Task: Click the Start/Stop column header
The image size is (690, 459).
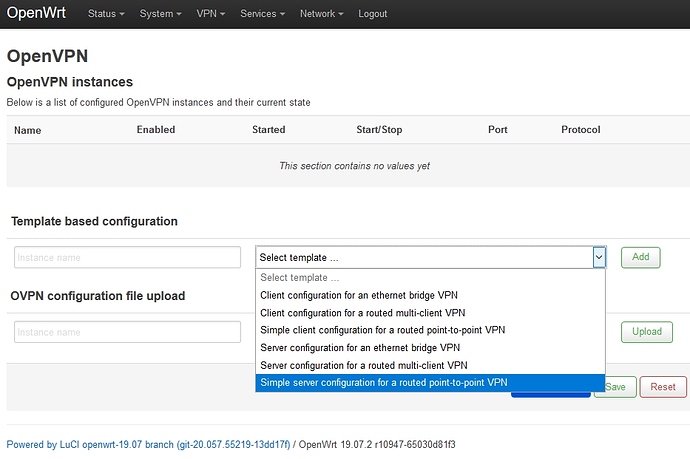Action: pyautogui.click(x=379, y=129)
